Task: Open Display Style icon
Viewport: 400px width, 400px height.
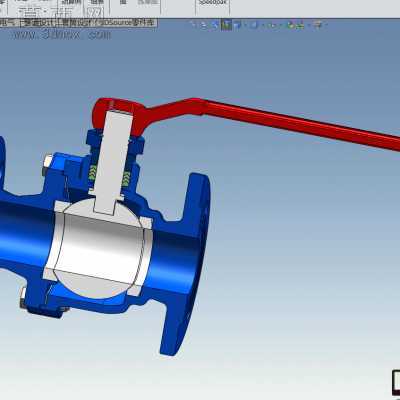Action: [253, 25]
